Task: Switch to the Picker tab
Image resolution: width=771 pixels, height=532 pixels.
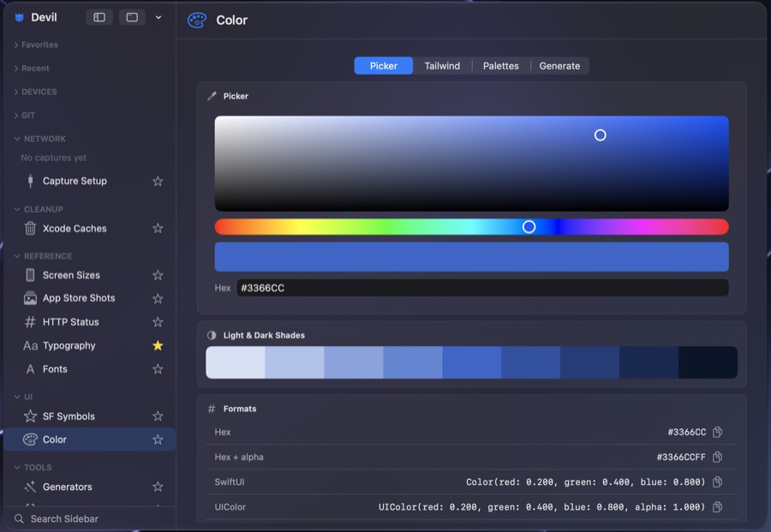Action: click(384, 66)
